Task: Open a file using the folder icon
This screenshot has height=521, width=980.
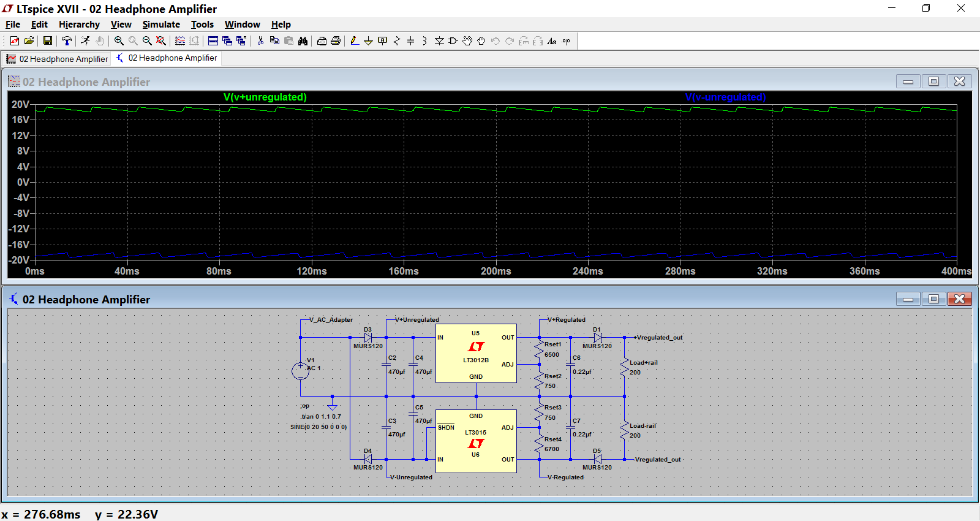Action: click(29, 41)
